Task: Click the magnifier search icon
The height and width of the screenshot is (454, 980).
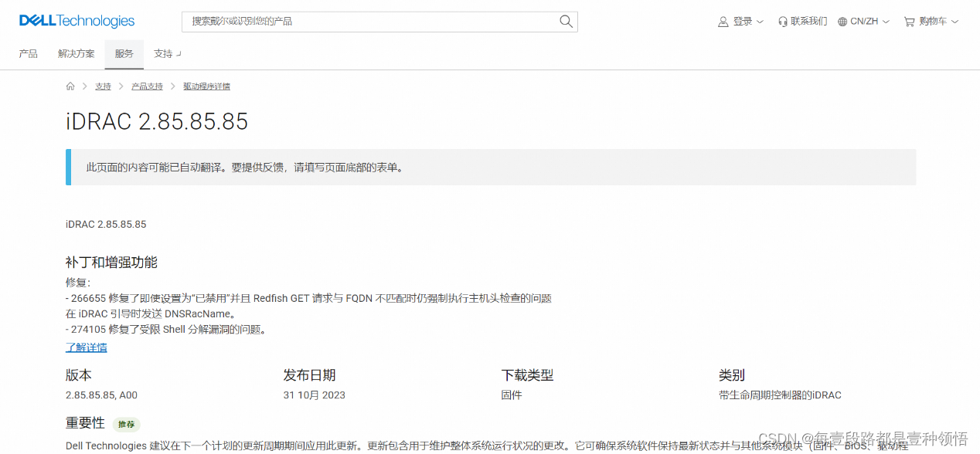Action: [x=566, y=22]
